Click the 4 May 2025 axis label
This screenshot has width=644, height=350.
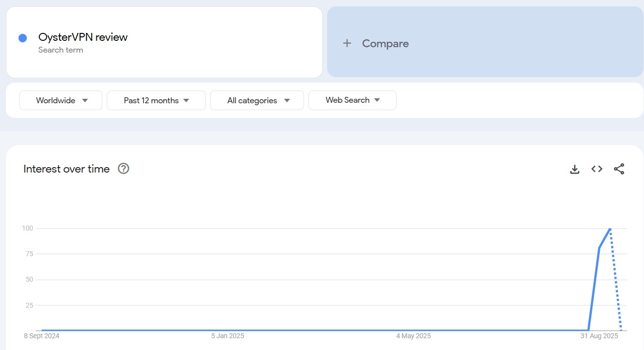coord(414,336)
